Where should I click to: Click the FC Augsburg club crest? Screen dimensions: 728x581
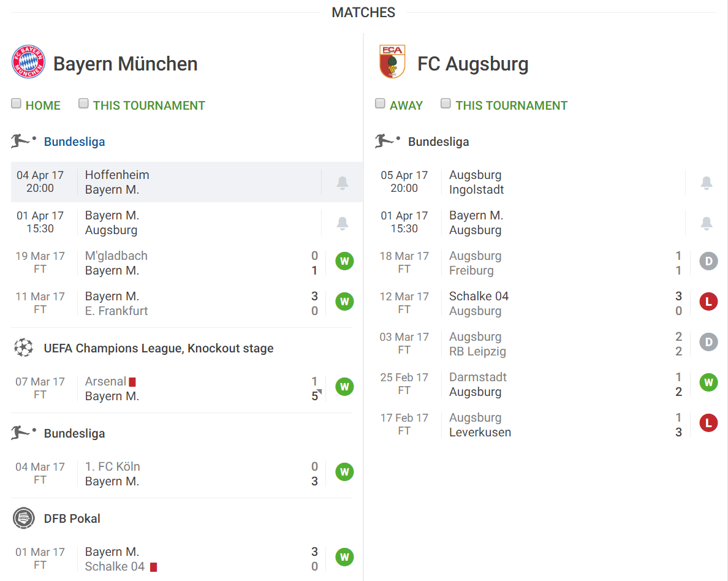coord(392,62)
